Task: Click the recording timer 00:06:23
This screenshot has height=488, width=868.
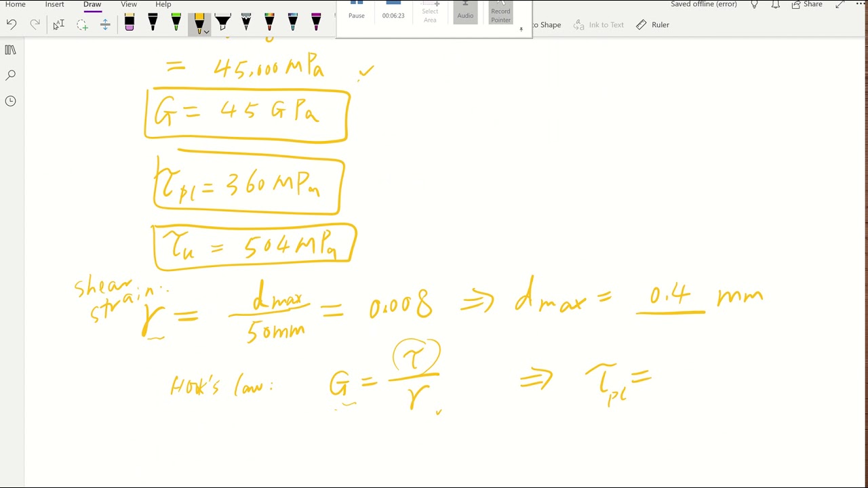Action: tap(393, 16)
